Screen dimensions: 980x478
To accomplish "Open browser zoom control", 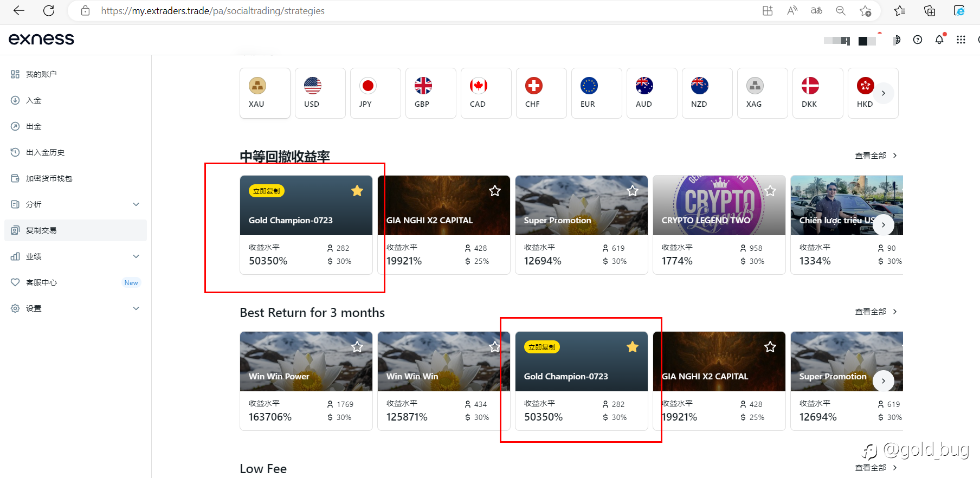I will 841,10.
